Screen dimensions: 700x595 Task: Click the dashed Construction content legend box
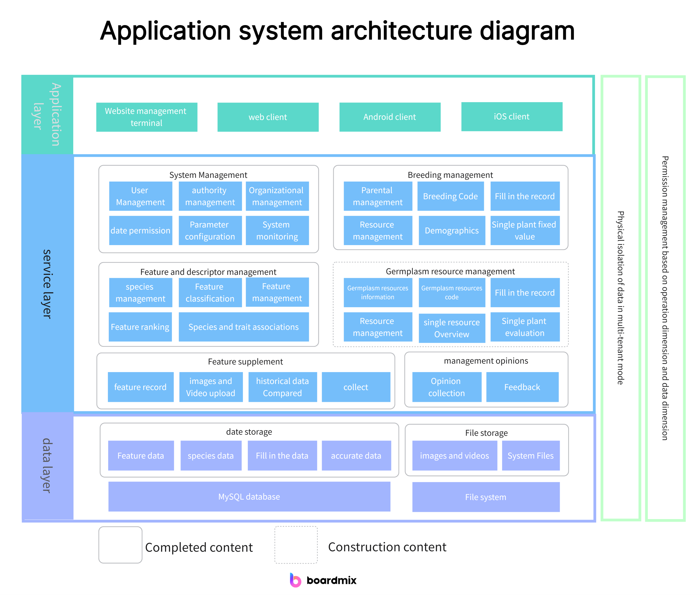click(x=296, y=544)
